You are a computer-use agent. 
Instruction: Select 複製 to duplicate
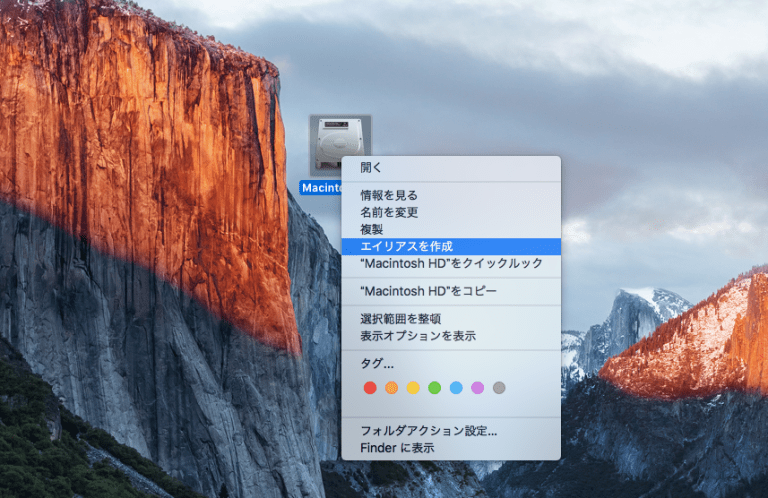pos(451,229)
